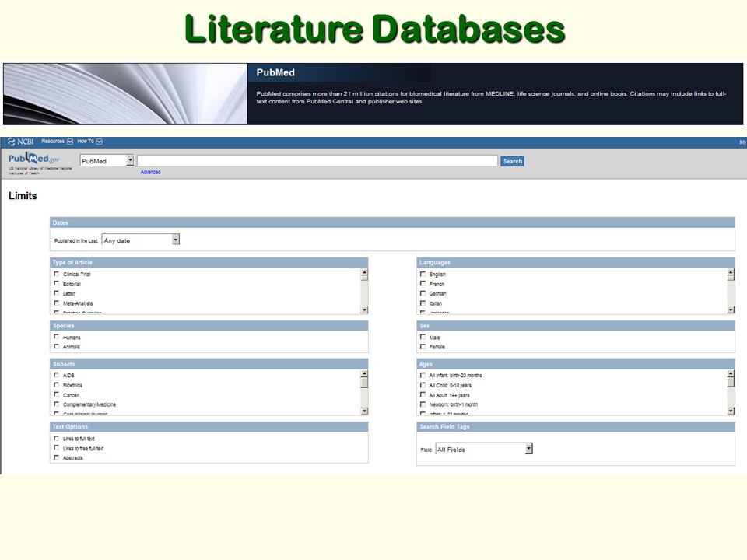Image resolution: width=747 pixels, height=560 pixels.
Task: Click Ages list scroll-down arrow
Action: (x=731, y=411)
